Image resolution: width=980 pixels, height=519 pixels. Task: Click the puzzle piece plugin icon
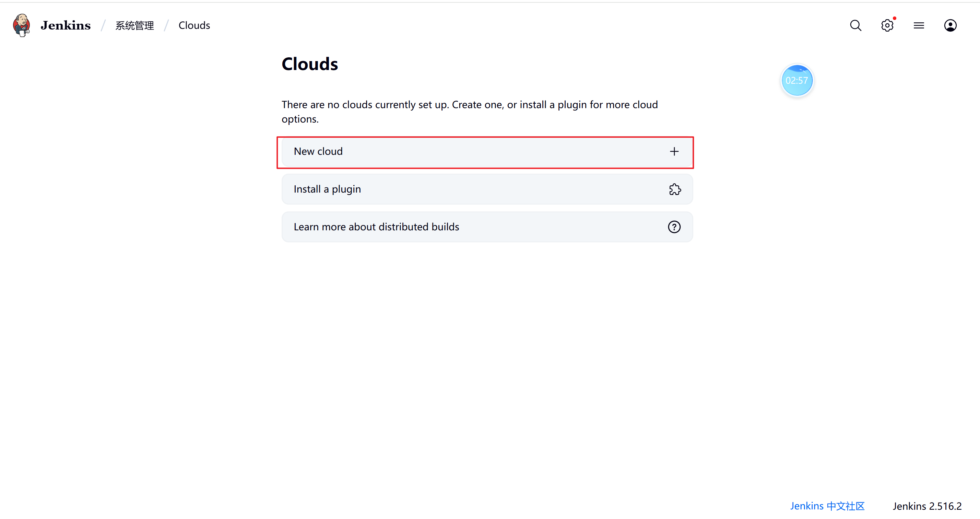[674, 189]
